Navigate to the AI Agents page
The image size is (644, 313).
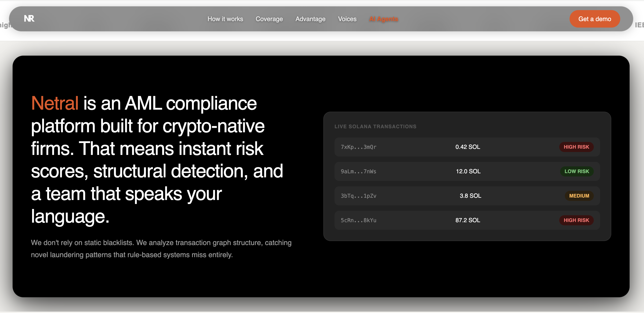click(383, 19)
